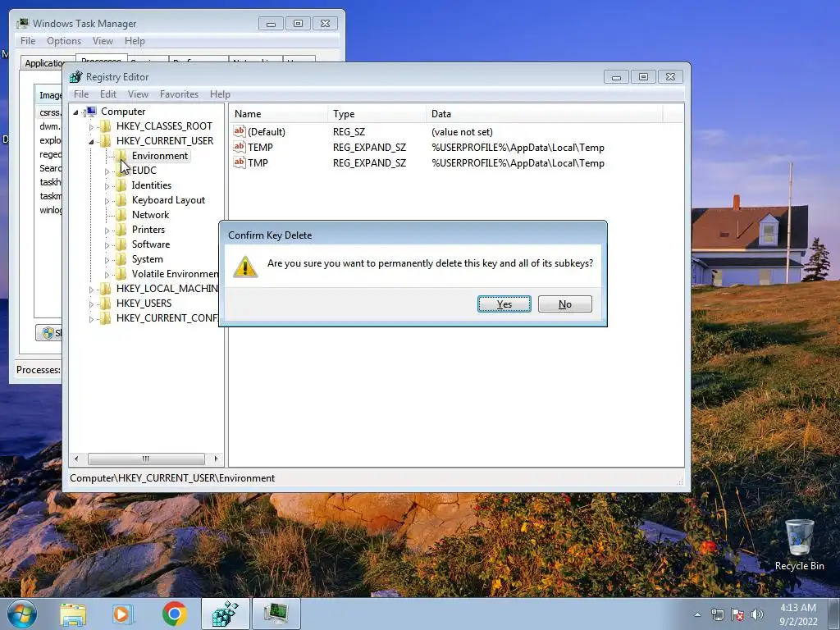Select the Printers folder icon
Image resolution: width=840 pixels, height=630 pixels.
(x=121, y=230)
